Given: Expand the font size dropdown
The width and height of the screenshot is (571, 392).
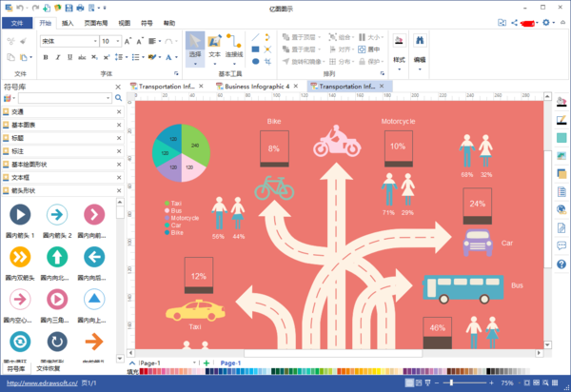Looking at the screenshot, I should (x=118, y=41).
